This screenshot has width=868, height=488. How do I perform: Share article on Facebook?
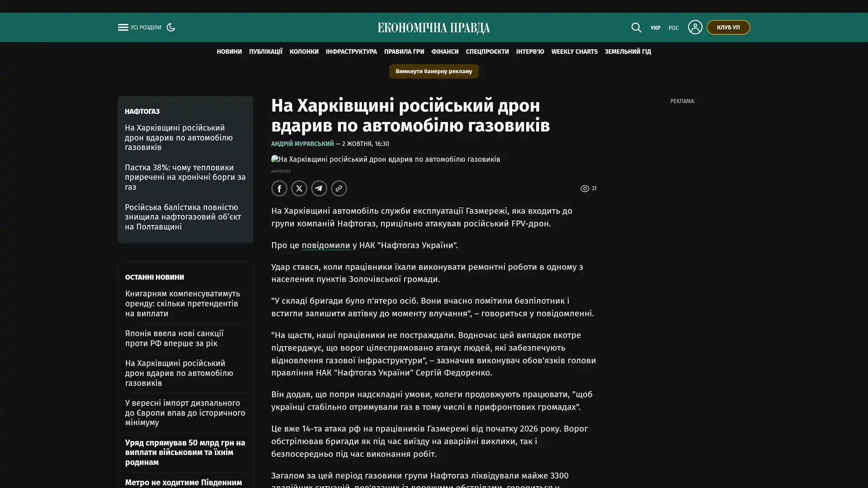pyautogui.click(x=279, y=188)
